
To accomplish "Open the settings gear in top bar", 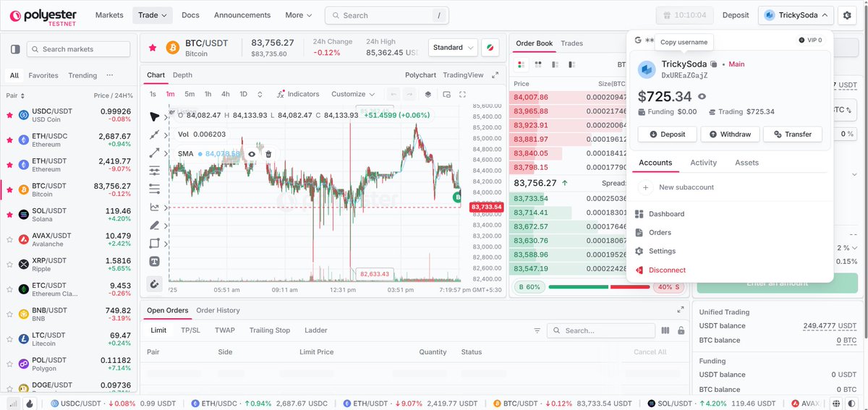I will tap(848, 15).
